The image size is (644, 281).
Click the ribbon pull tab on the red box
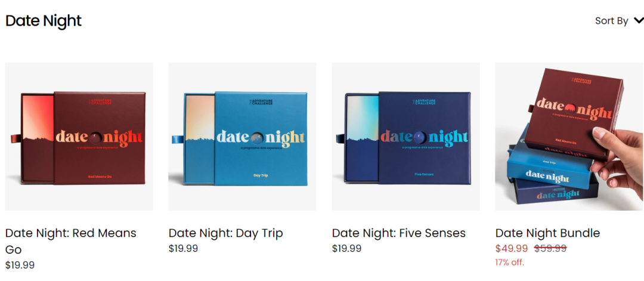pyautogui.click(x=16, y=139)
